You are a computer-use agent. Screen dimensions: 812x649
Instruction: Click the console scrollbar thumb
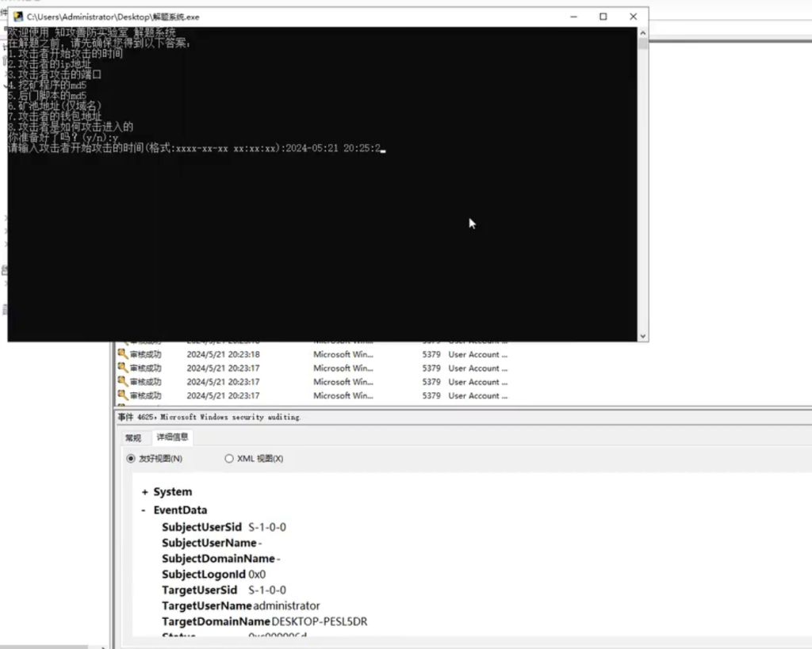pos(642,44)
